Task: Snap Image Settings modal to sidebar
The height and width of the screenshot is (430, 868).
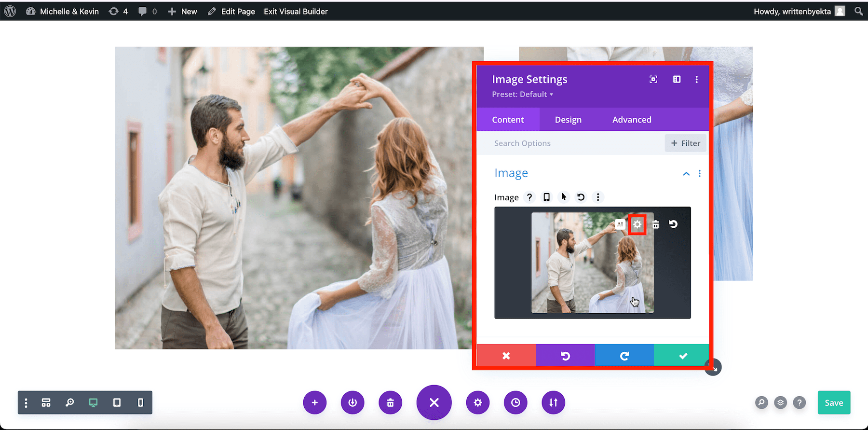Action: [x=677, y=79]
